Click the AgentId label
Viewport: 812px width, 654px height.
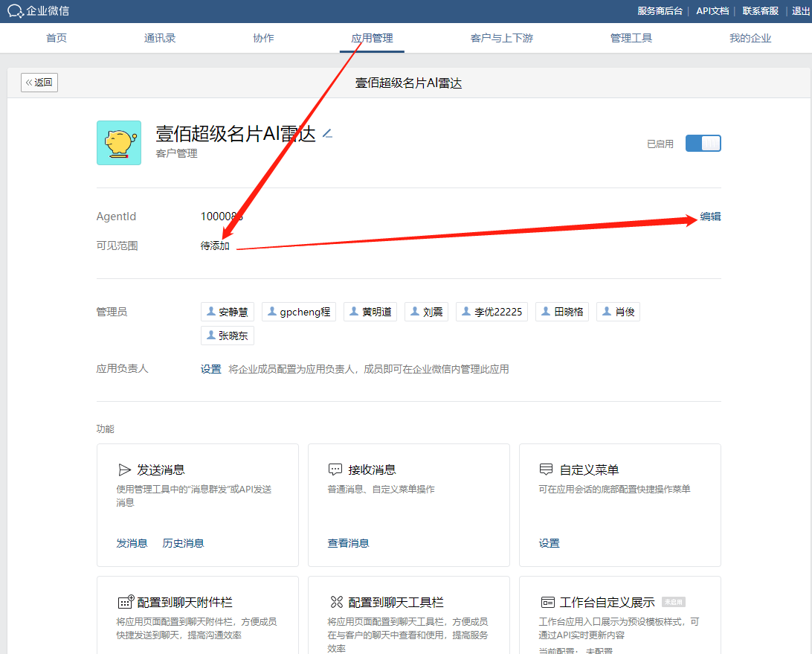[x=116, y=217]
